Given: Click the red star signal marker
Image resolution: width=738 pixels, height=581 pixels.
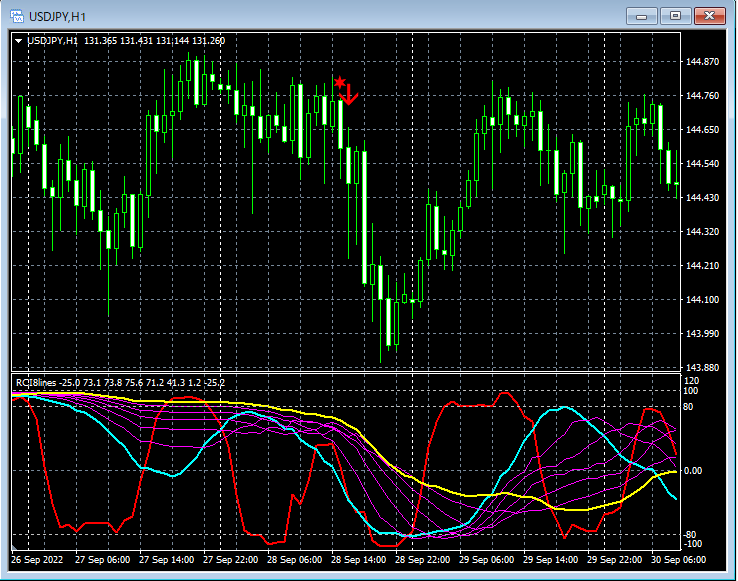Looking at the screenshot, I should tap(340, 83).
